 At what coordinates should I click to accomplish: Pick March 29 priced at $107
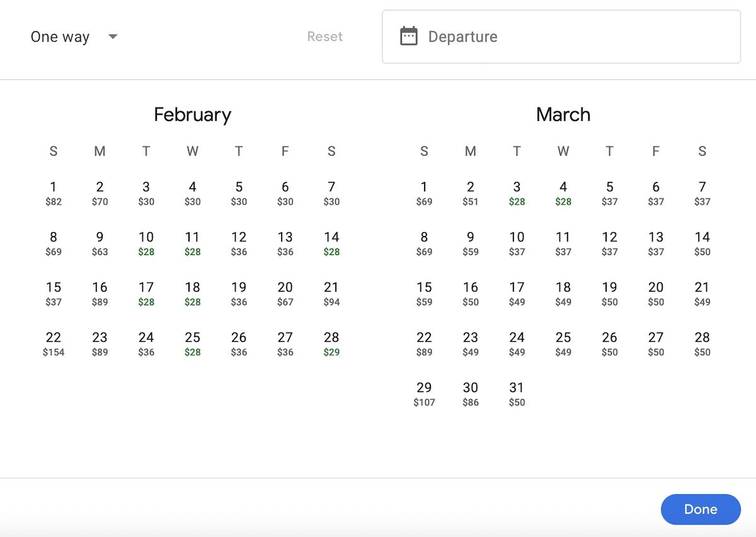[x=424, y=393]
